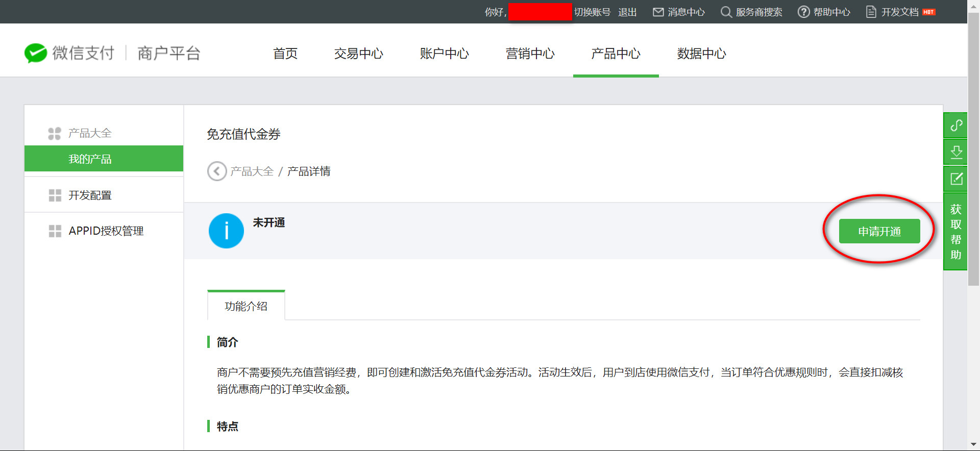Open the 营销中心 navigation tab
Image resolution: width=980 pixels, height=451 pixels.
pyautogui.click(x=530, y=53)
